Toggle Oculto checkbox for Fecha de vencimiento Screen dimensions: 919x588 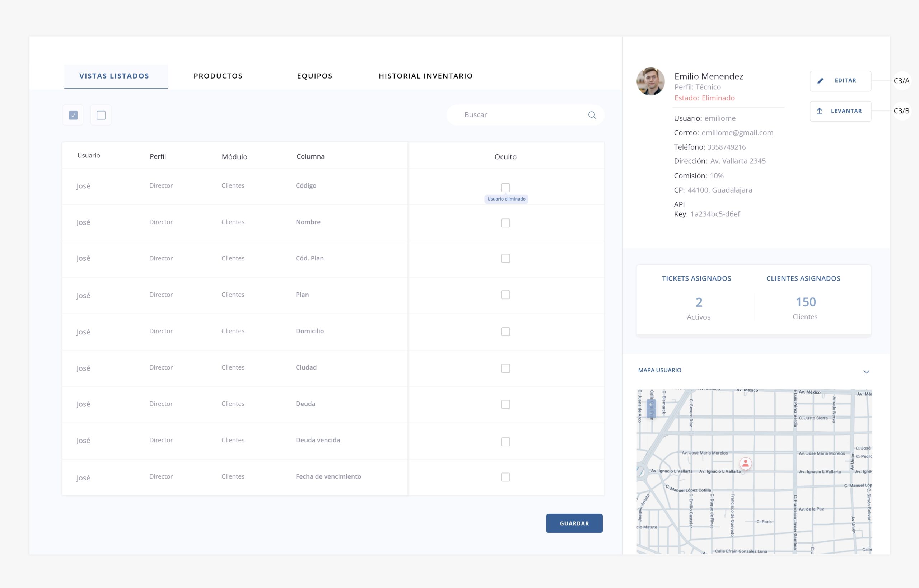click(x=505, y=477)
